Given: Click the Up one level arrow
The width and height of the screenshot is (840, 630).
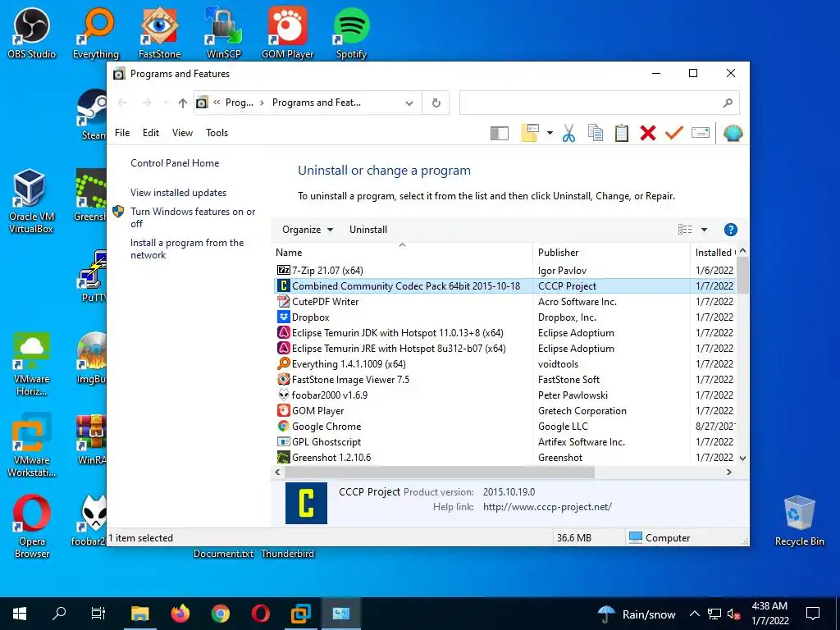Looking at the screenshot, I should (183, 103).
